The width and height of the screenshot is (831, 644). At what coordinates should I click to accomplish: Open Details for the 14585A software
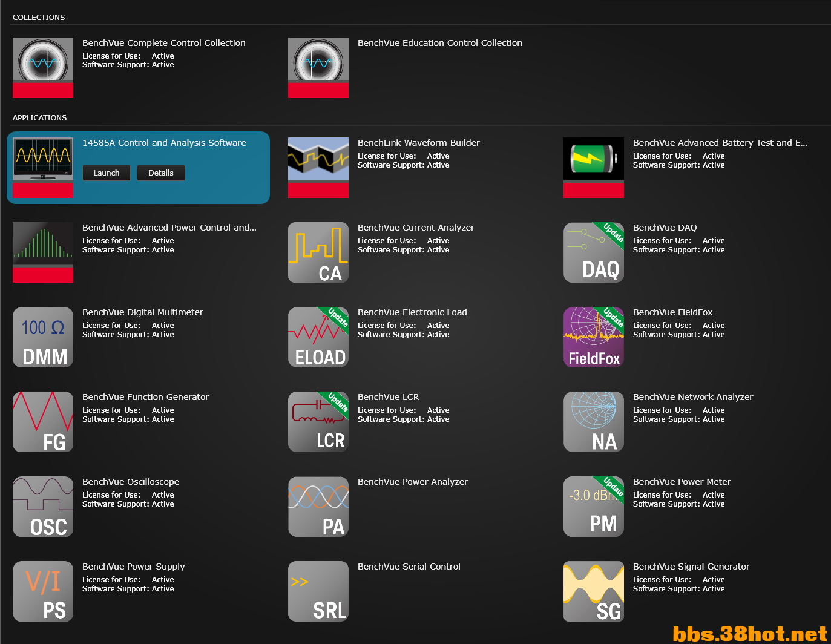point(161,173)
